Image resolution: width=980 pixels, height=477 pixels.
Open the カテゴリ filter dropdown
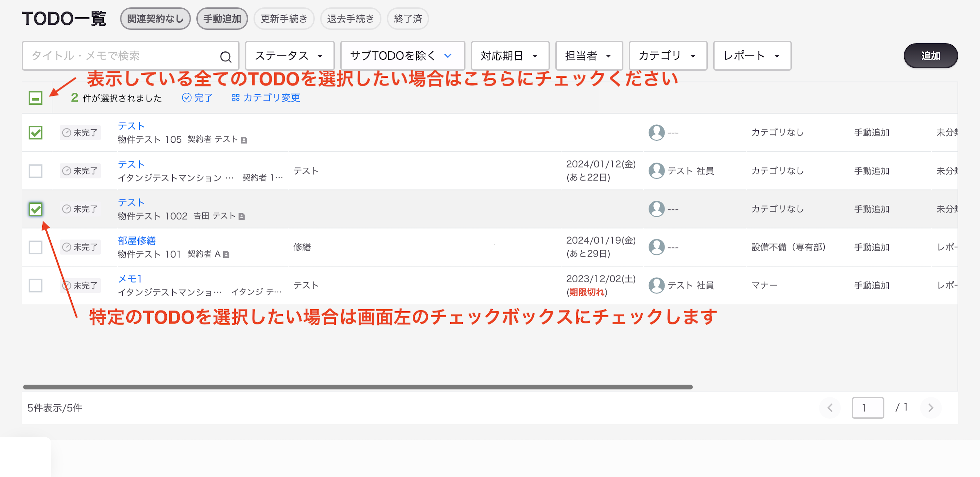[x=668, y=56]
